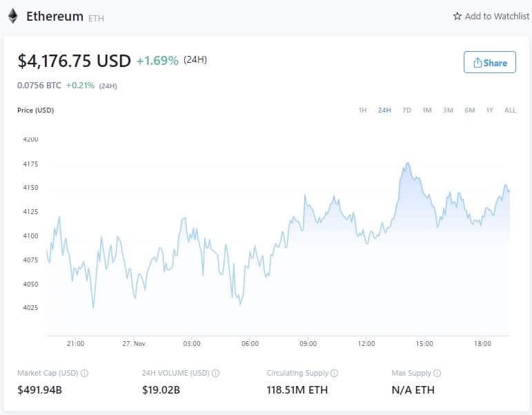Click the +1.69% price change value
Image resolution: width=532 pixels, height=415 pixels.
tap(157, 61)
